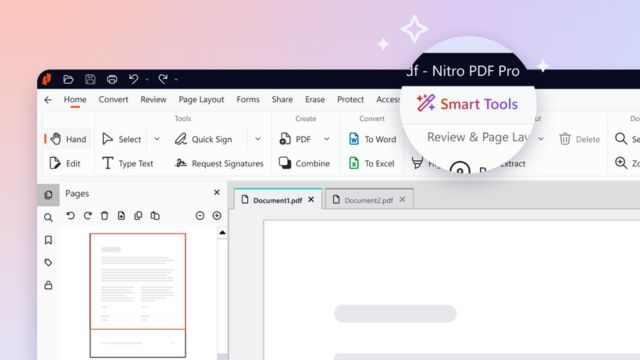The height and width of the screenshot is (360, 640).
Task: Open the Share ribbon tab
Action: (282, 99)
